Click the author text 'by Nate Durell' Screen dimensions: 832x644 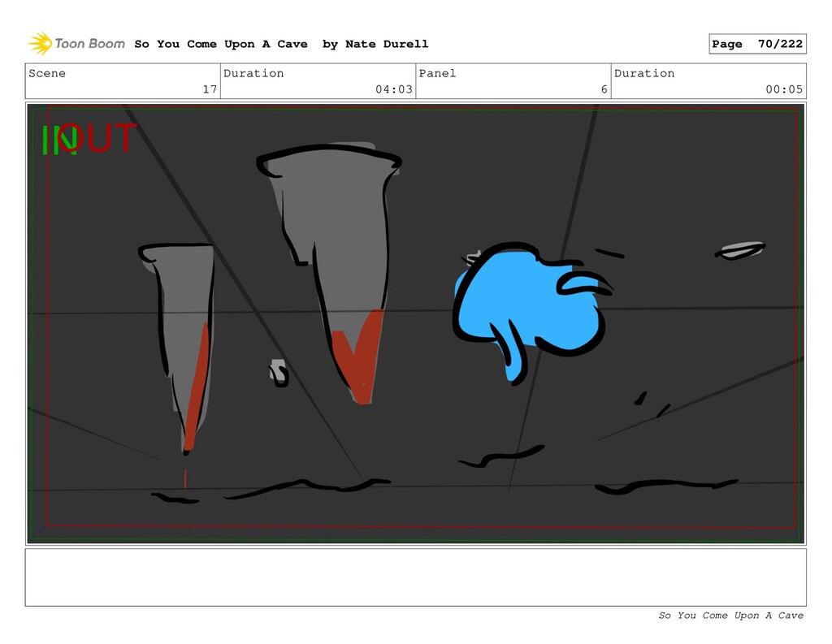[x=375, y=44]
